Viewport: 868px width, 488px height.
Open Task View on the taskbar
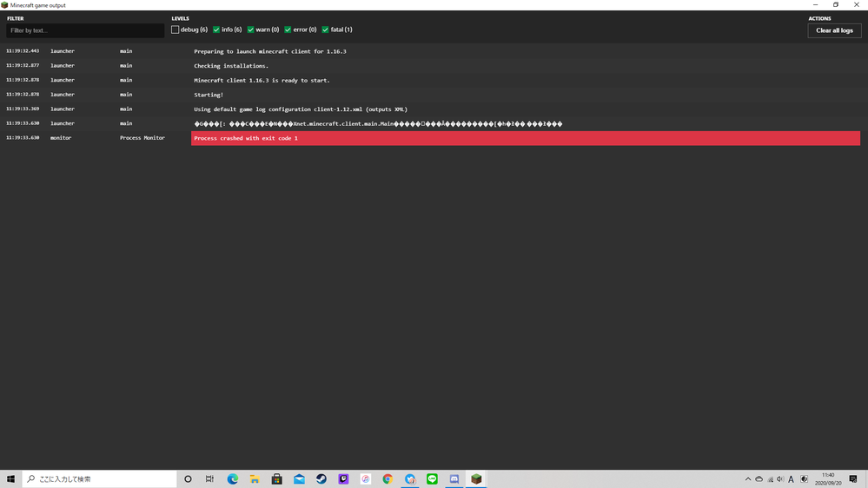[209, 479]
